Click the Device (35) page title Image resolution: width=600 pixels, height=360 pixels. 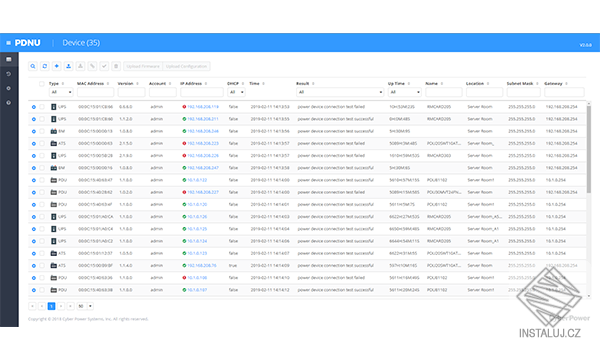[81, 43]
